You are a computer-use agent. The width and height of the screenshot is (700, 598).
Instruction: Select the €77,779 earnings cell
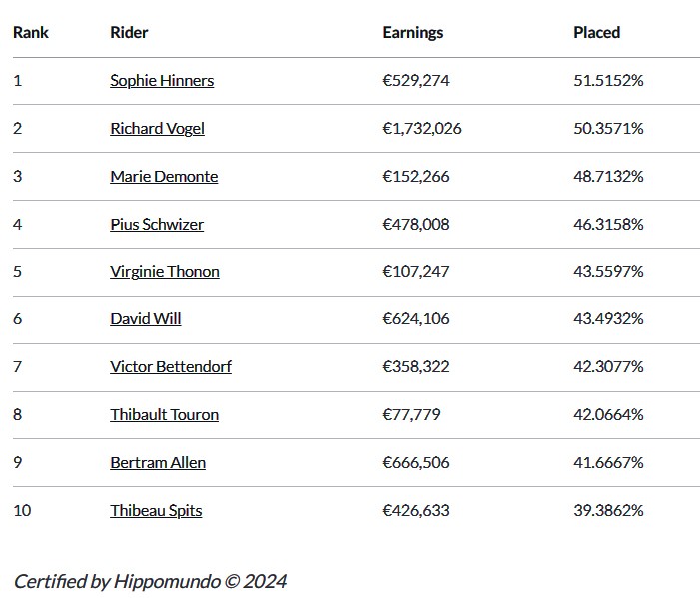coord(411,415)
